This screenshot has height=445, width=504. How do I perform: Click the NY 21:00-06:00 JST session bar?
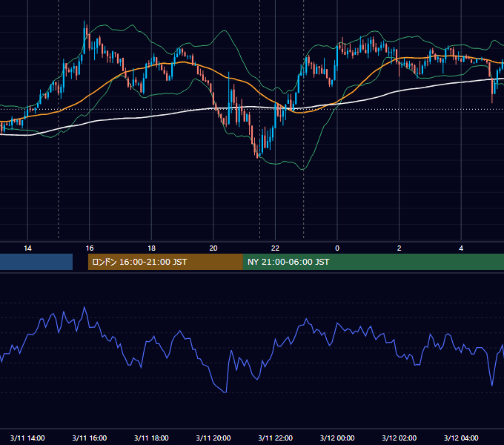click(x=373, y=262)
